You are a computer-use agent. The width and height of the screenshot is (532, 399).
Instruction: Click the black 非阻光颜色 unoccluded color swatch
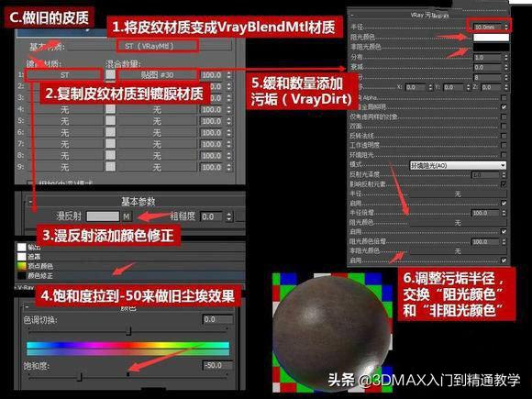[492, 47]
